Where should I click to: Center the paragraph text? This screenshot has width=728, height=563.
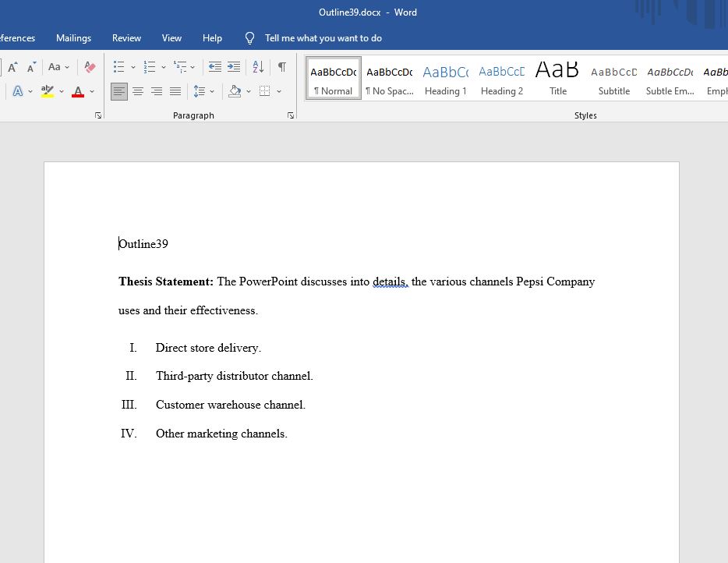click(x=138, y=91)
